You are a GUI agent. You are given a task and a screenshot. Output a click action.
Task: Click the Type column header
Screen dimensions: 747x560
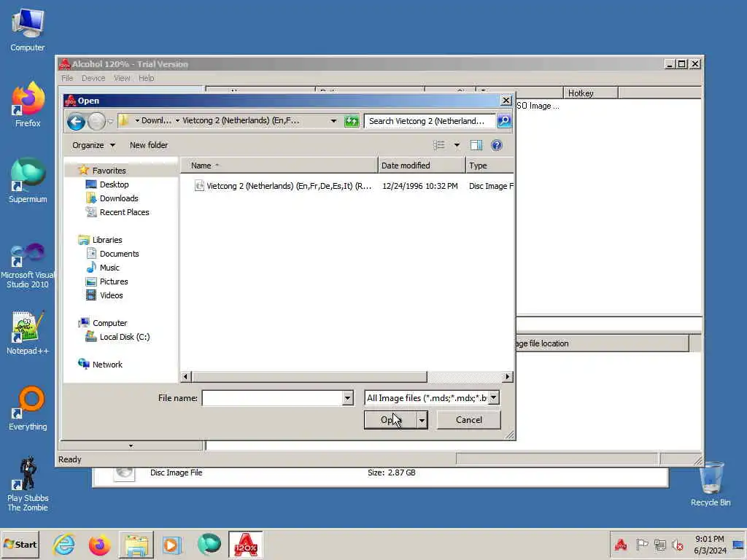point(489,166)
